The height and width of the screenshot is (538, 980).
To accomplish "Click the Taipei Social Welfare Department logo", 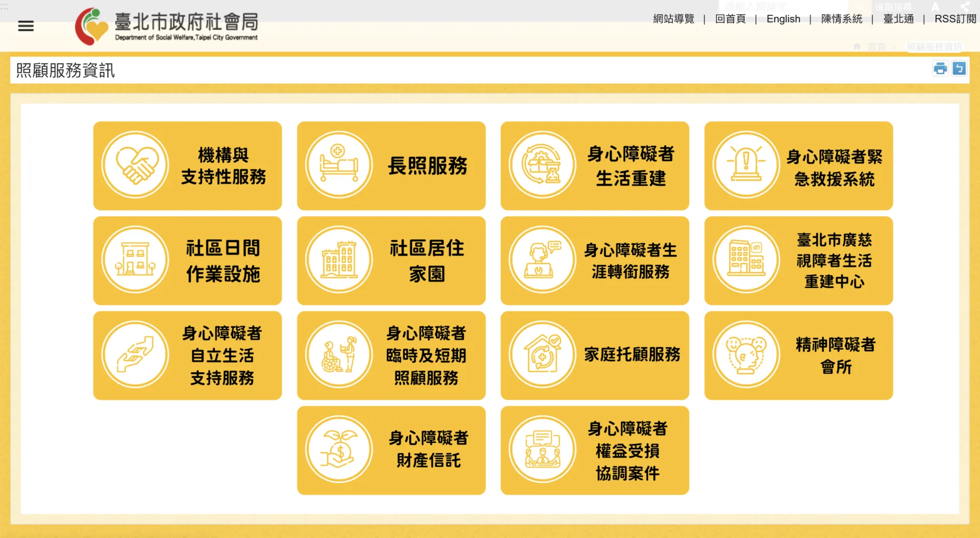I will [166, 27].
